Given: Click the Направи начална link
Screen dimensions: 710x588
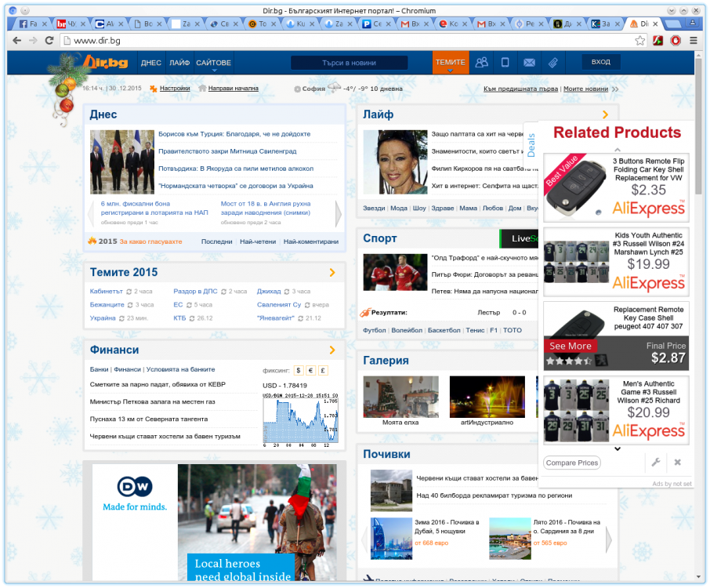Looking at the screenshot, I should click(x=234, y=89).
